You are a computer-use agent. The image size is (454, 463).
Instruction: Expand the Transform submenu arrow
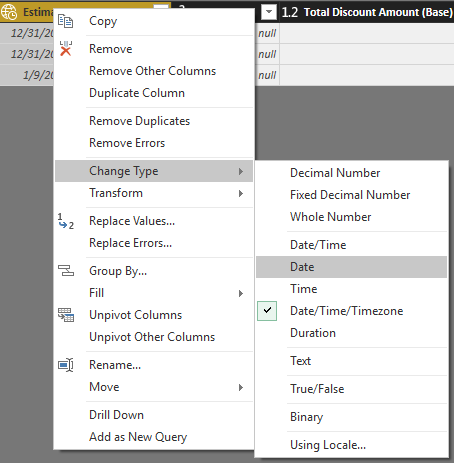tap(241, 193)
